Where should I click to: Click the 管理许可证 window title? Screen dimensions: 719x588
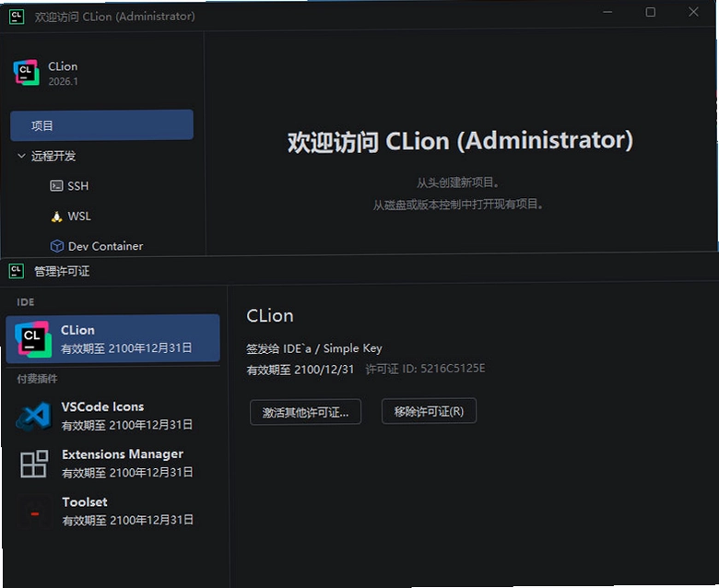pyautogui.click(x=62, y=271)
